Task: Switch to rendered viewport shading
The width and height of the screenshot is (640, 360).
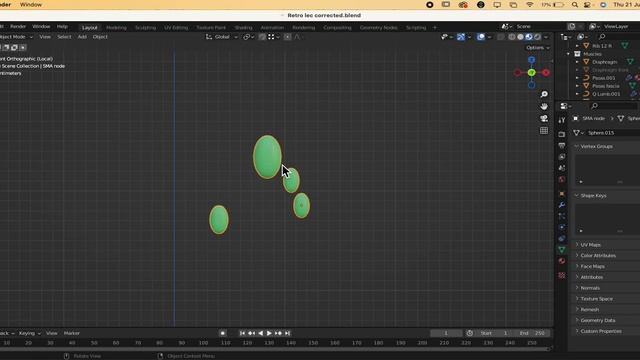Action: (538, 37)
